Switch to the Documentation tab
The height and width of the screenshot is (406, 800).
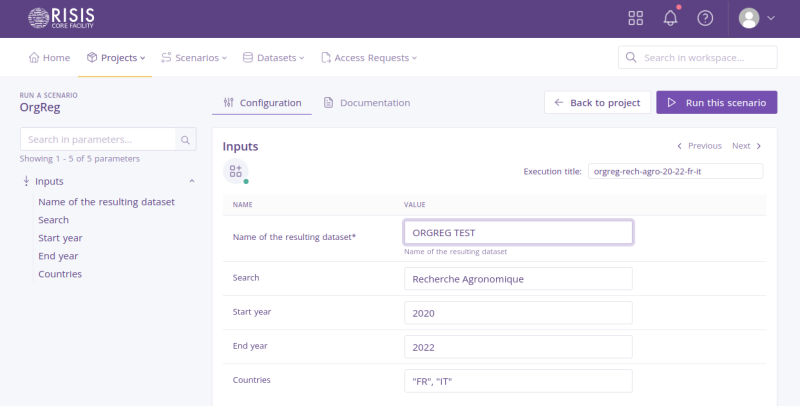[366, 103]
